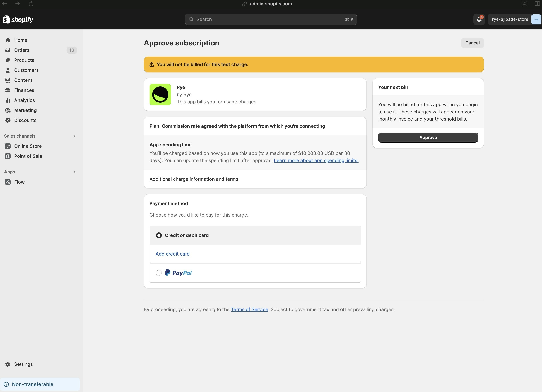Click the Online Store icon
This screenshot has height=392, width=542.
coord(8,146)
